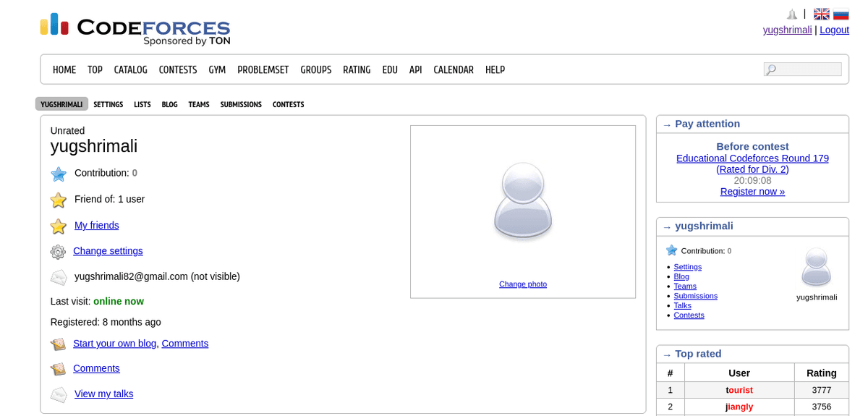The image size is (868, 416).
Task: Open the HOME menu item
Action: click(64, 69)
